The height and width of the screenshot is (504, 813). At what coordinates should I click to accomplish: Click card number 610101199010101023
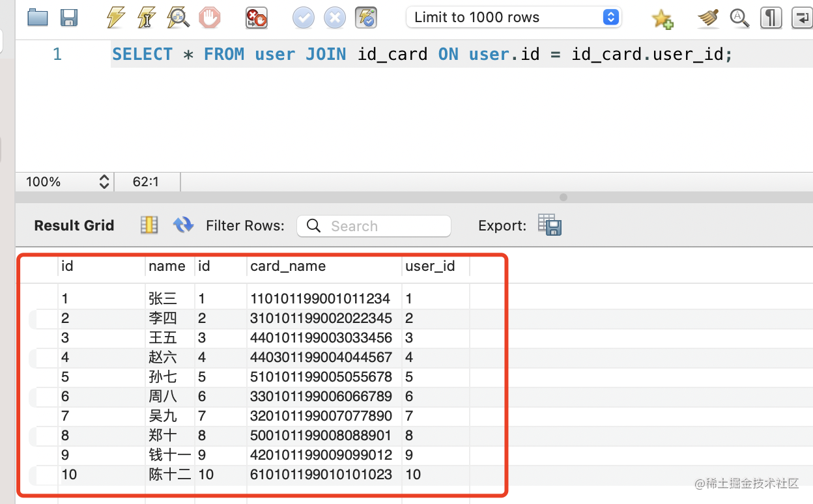(x=321, y=475)
